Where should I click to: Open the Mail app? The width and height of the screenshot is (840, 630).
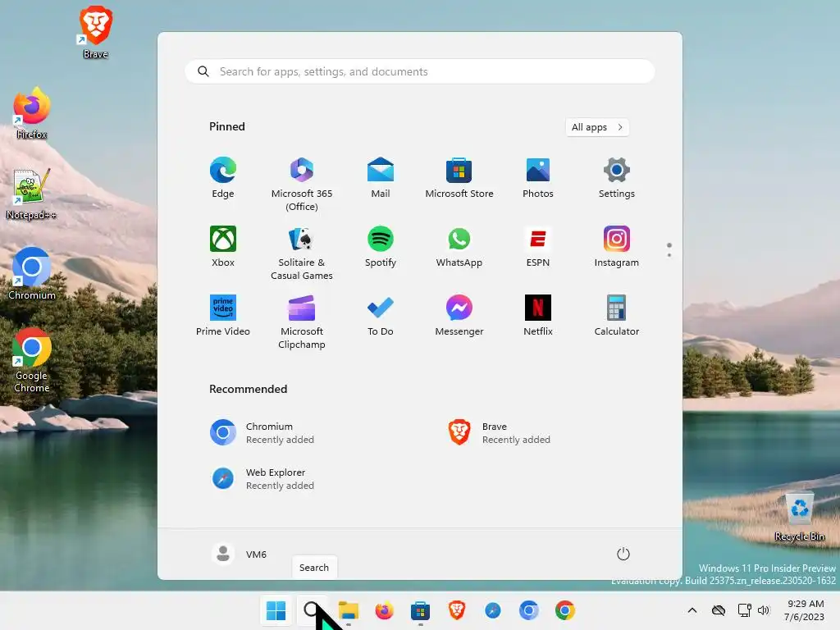(x=381, y=178)
